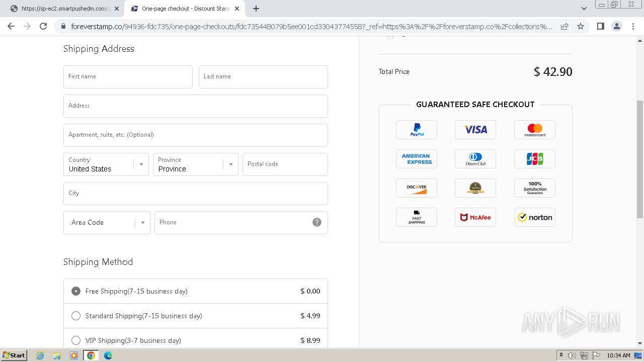This screenshot has width=644, height=362.
Task: Click the Windows Start button
Action: (x=14, y=355)
